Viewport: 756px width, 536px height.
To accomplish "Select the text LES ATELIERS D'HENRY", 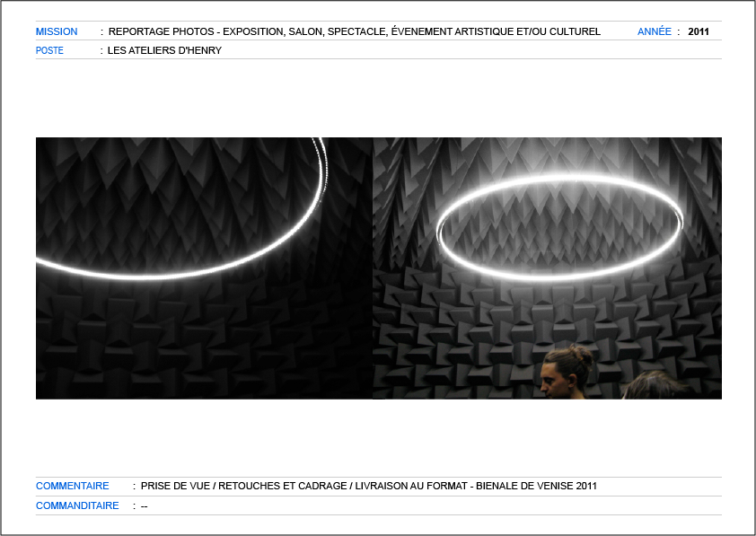I will tap(164, 50).
